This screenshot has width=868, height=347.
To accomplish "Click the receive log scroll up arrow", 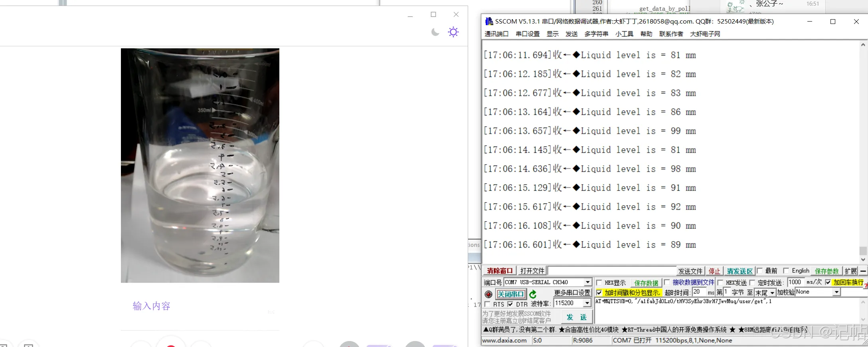I will (x=863, y=45).
